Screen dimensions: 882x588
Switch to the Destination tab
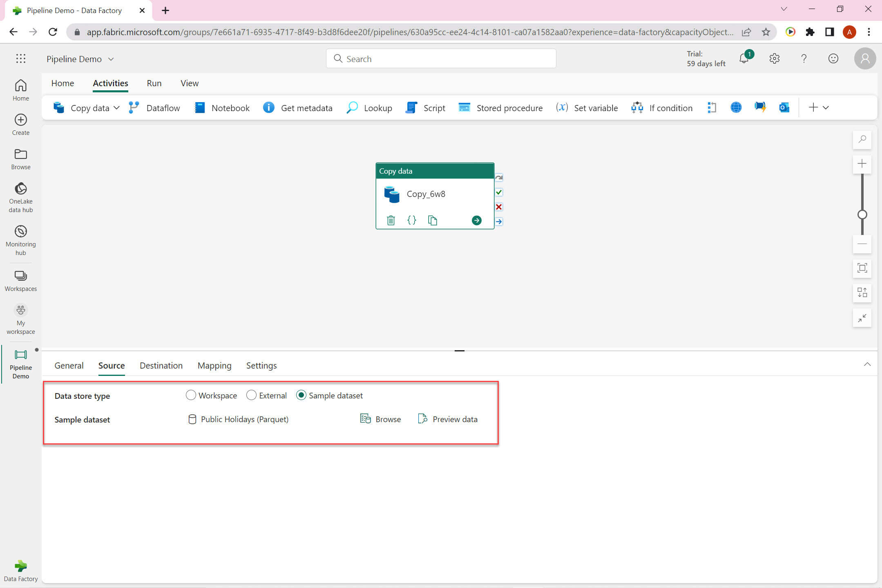pos(161,366)
